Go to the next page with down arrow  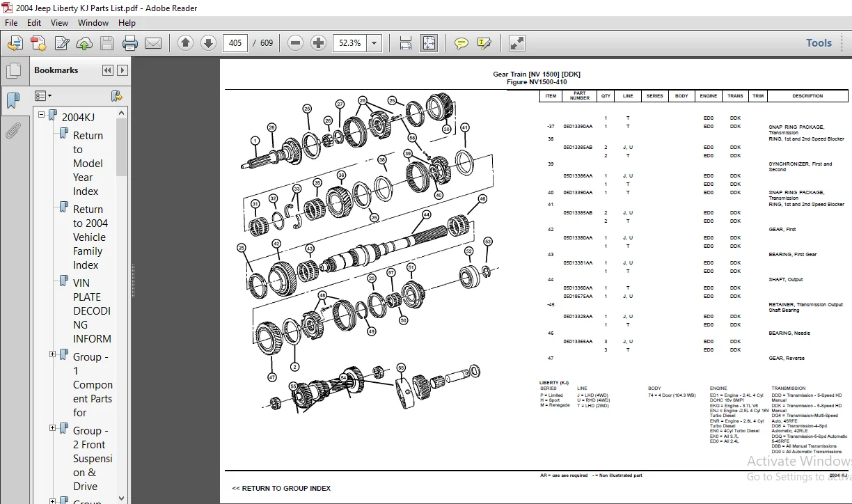[208, 43]
